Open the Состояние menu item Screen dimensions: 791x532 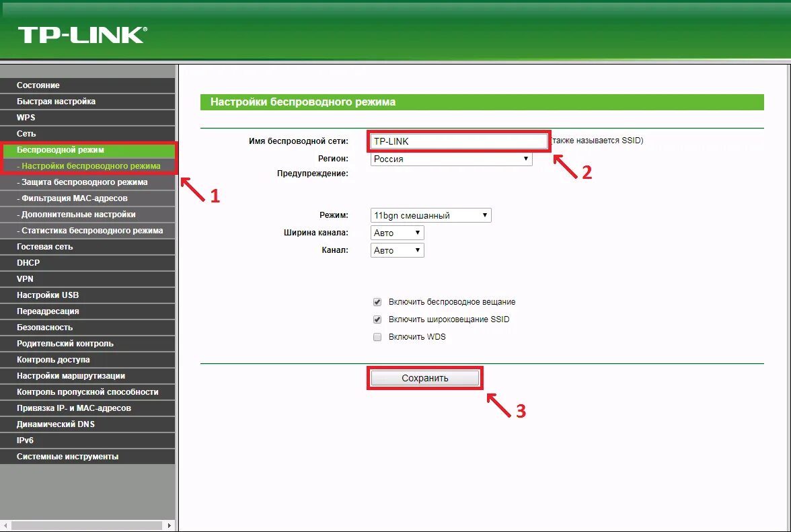click(x=87, y=85)
